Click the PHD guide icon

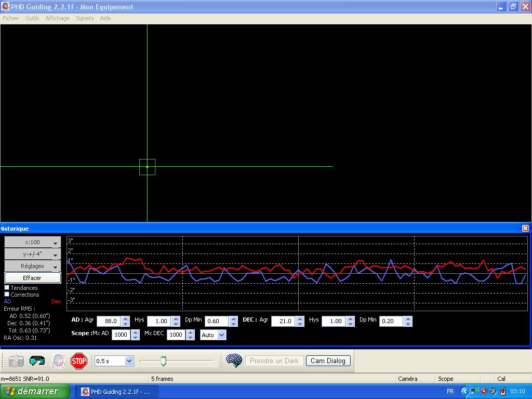(58, 361)
